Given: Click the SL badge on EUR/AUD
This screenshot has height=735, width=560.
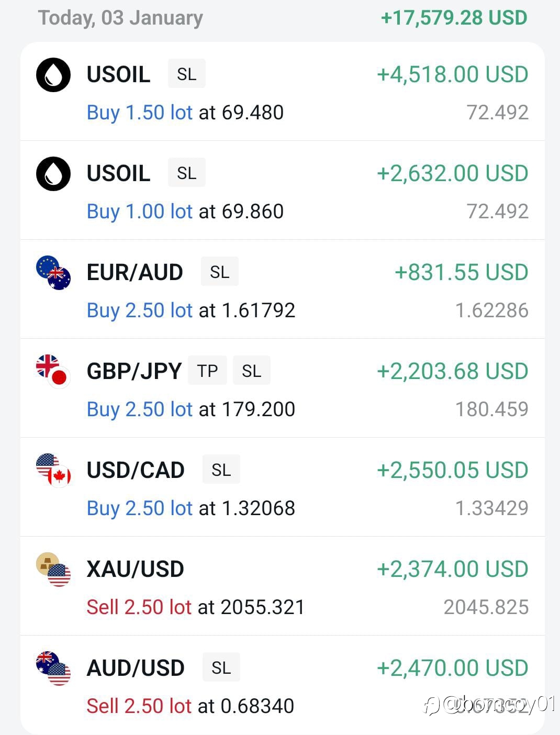Looking at the screenshot, I should (220, 272).
